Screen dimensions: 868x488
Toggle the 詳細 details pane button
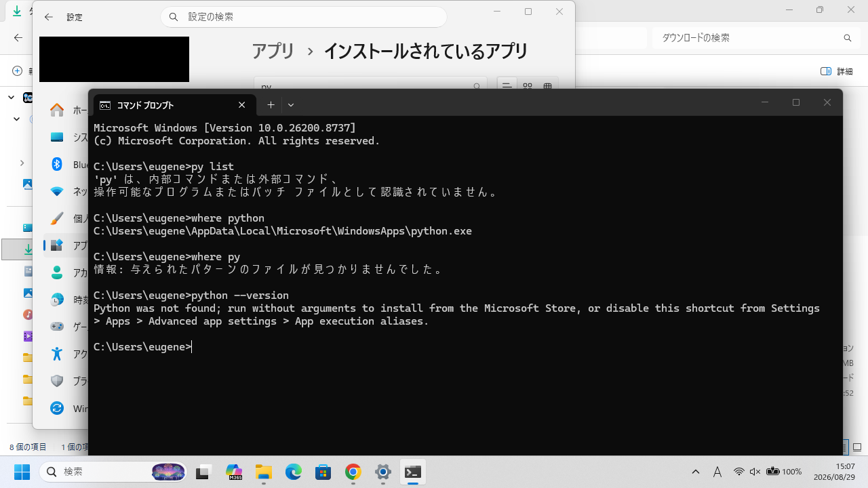coord(836,71)
